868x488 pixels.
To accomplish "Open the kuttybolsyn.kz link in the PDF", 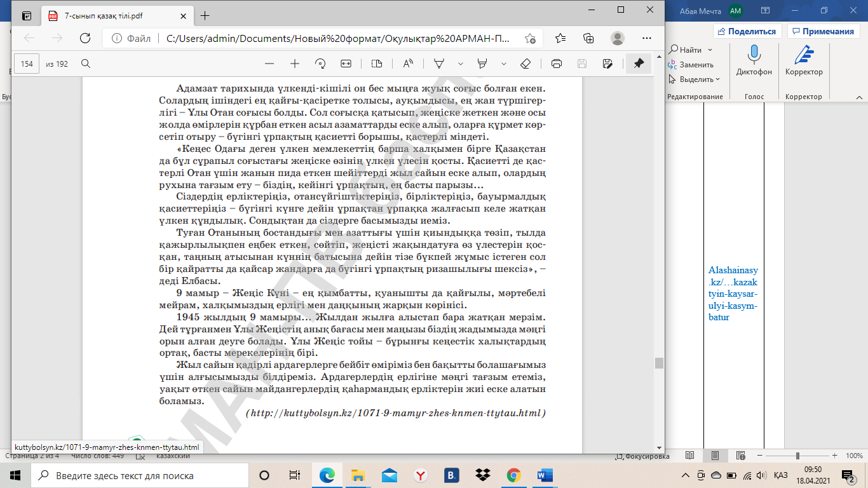I will [x=397, y=413].
